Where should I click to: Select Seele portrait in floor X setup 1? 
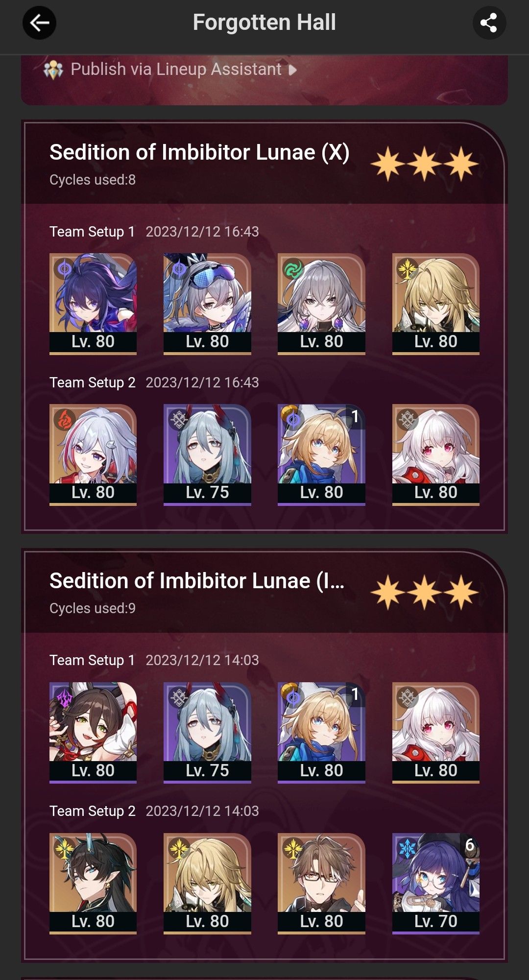(93, 303)
